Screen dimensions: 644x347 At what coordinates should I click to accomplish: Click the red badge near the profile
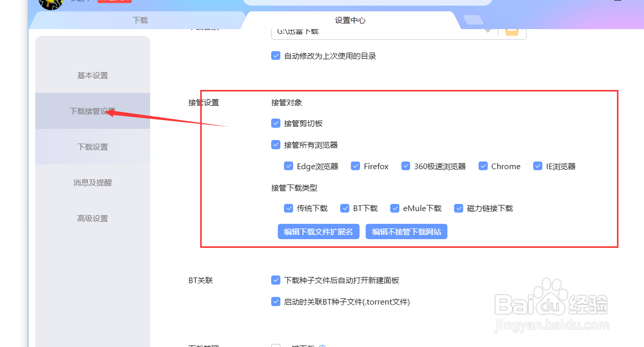pyautogui.click(x=114, y=2)
